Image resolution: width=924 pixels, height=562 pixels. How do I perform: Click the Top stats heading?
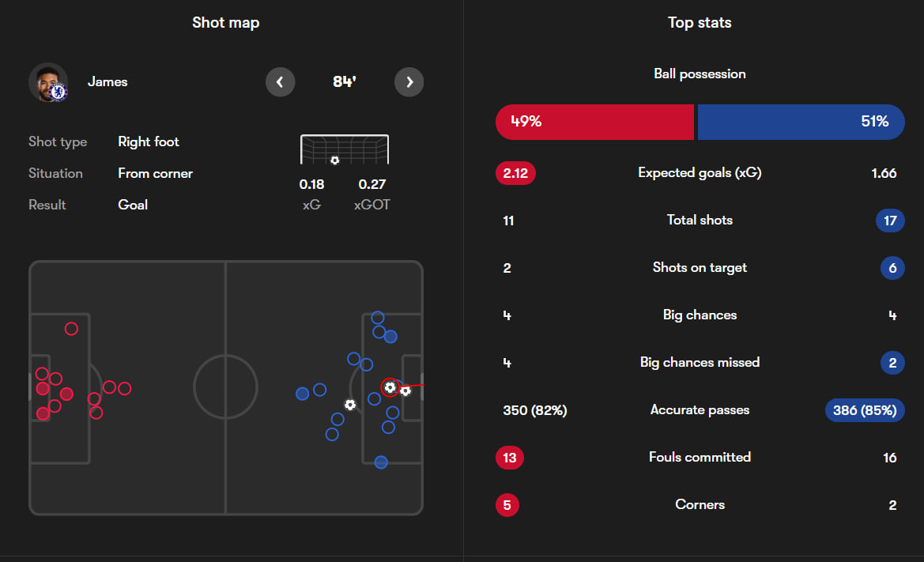pos(700,23)
